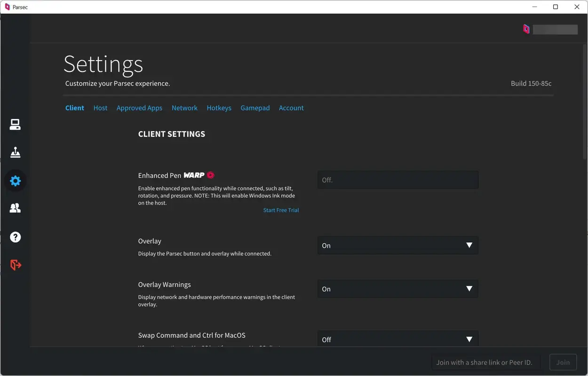Click the Settings gear icon in sidebar

click(x=15, y=180)
